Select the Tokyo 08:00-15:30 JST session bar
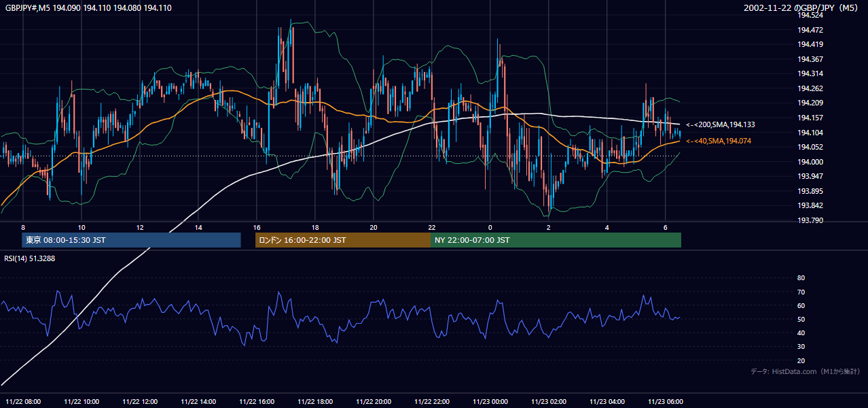The image size is (868, 408). coord(131,240)
